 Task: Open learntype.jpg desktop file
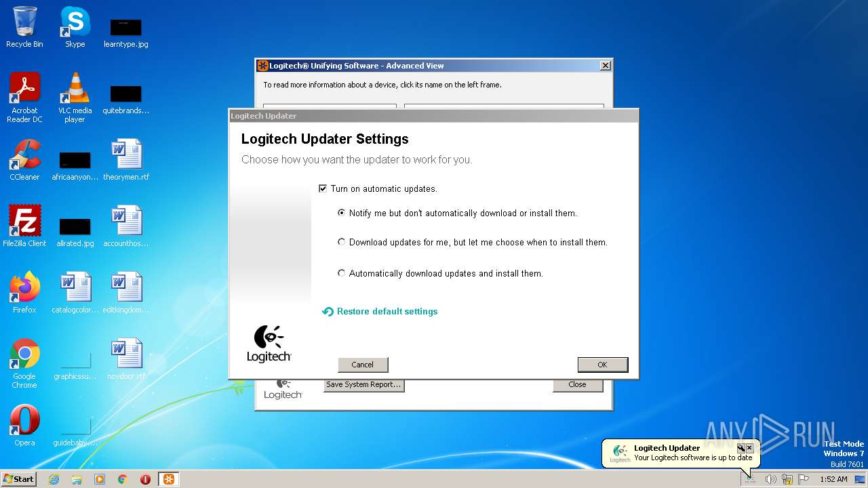(x=126, y=32)
